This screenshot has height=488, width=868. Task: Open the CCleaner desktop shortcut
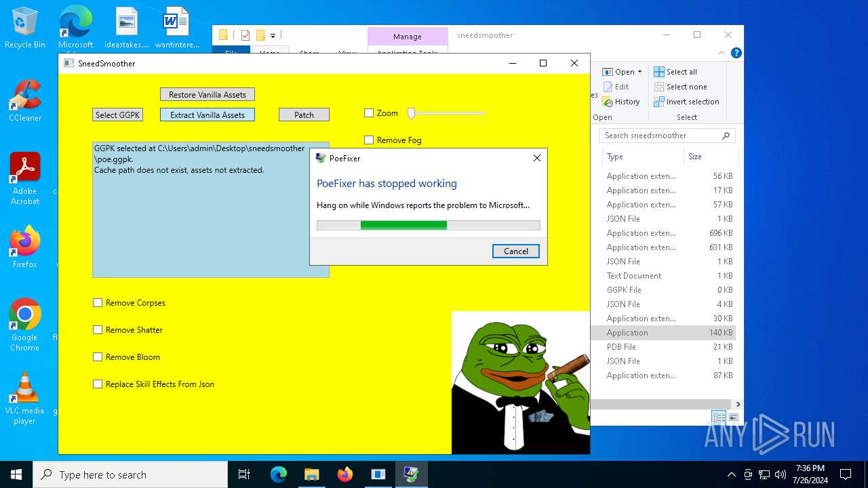[x=25, y=100]
